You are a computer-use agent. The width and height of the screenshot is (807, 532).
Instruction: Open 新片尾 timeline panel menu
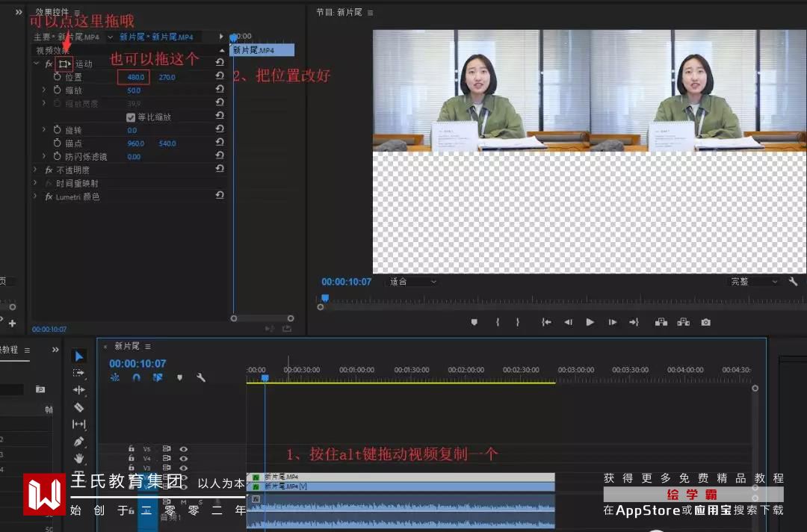pyautogui.click(x=148, y=346)
